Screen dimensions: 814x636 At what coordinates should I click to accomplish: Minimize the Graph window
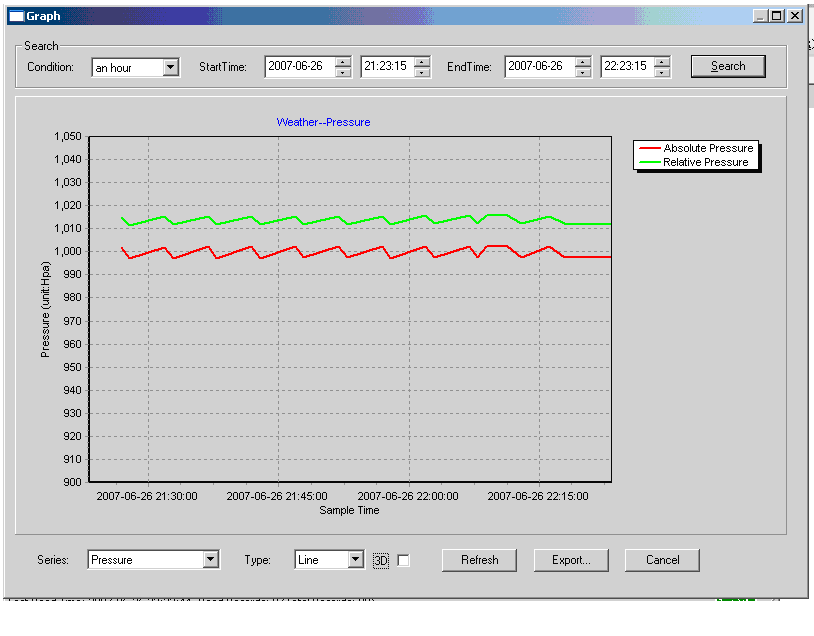(x=760, y=16)
